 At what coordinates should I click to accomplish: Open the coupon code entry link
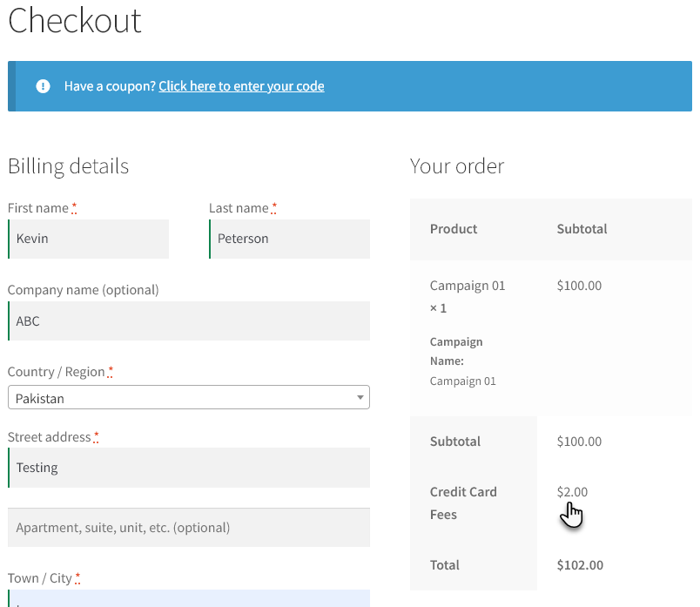tap(241, 85)
